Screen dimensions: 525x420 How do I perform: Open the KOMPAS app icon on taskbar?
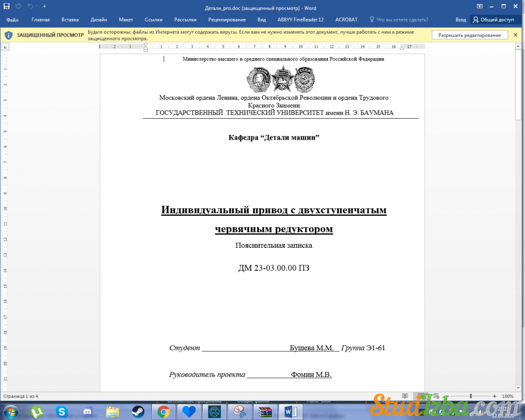click(214, 412)
